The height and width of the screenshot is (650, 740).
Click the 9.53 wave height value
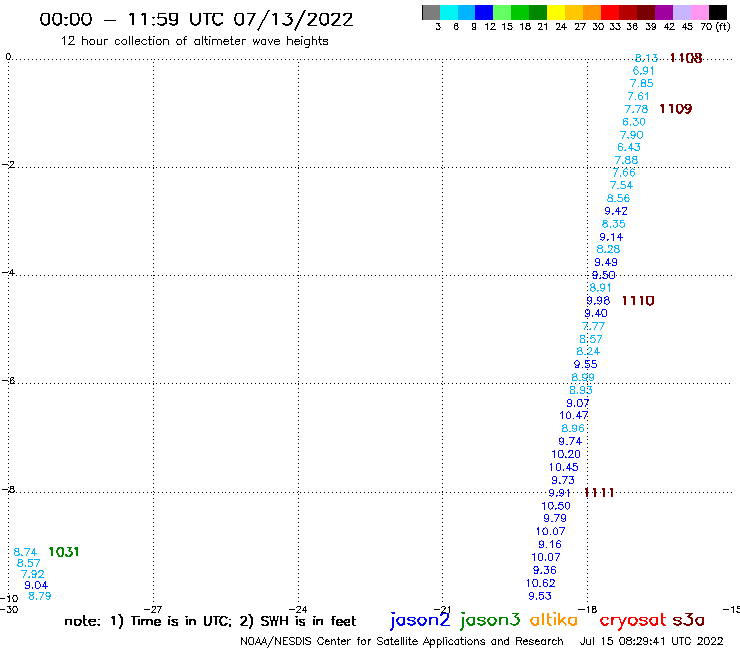click(x=539, y=596)
